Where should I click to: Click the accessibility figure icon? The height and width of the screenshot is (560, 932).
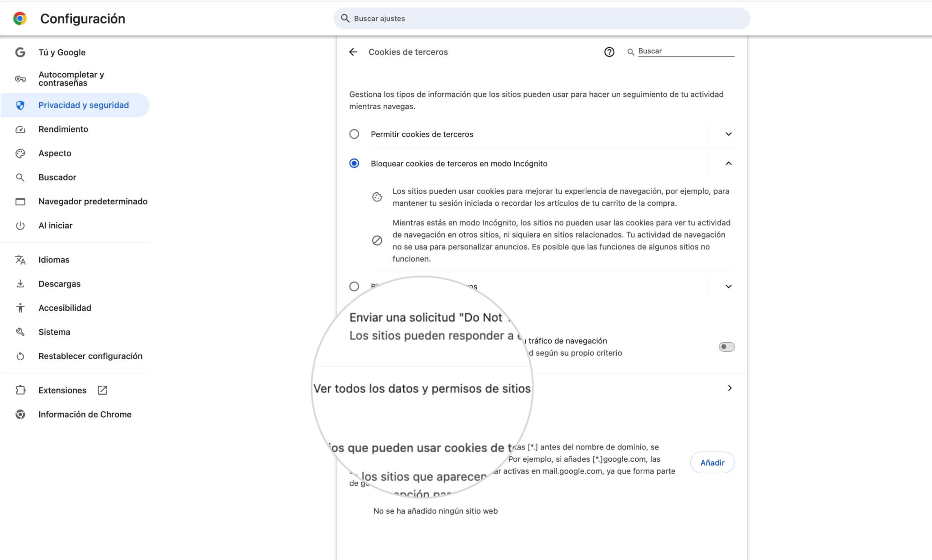click(20, 308)
